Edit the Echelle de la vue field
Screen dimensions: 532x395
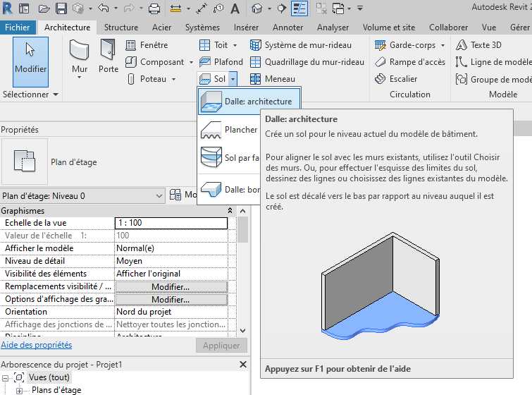tap(171, 223)
